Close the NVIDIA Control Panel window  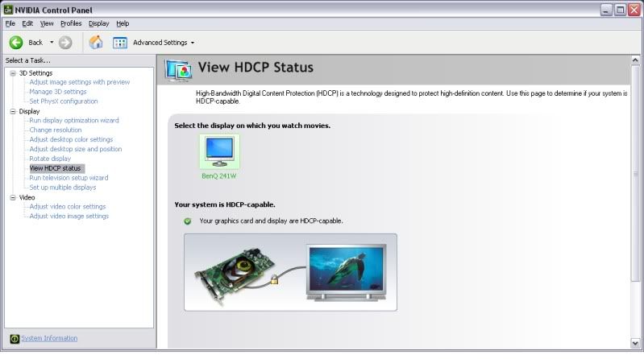point(634,10)
